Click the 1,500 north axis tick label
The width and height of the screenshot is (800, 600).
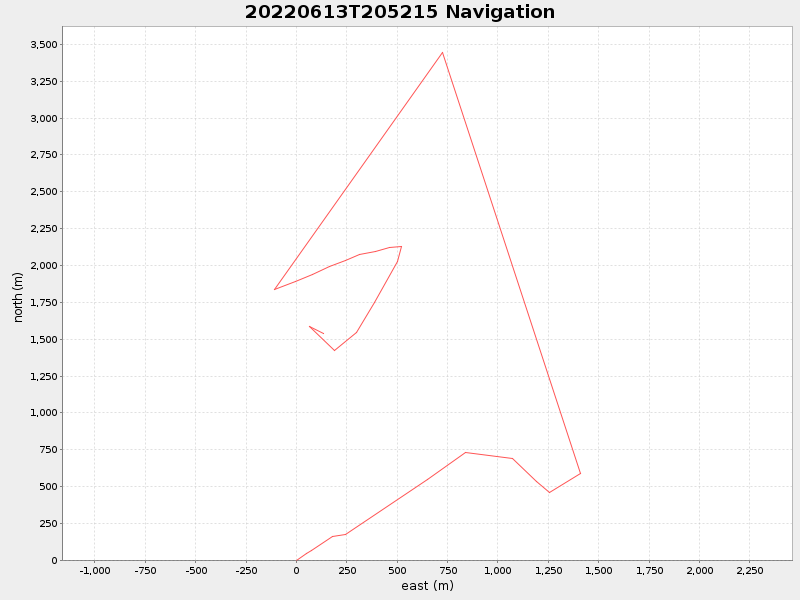pos(44,339)
